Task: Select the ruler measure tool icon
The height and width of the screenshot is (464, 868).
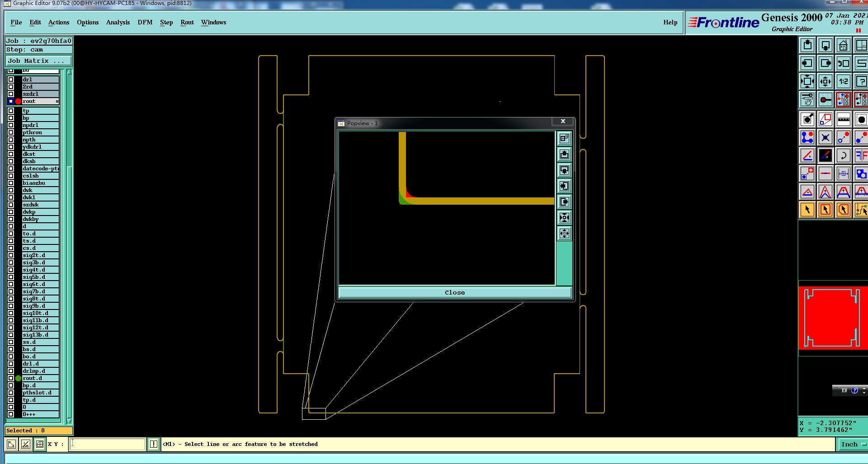Action: [x=844, y=119]
